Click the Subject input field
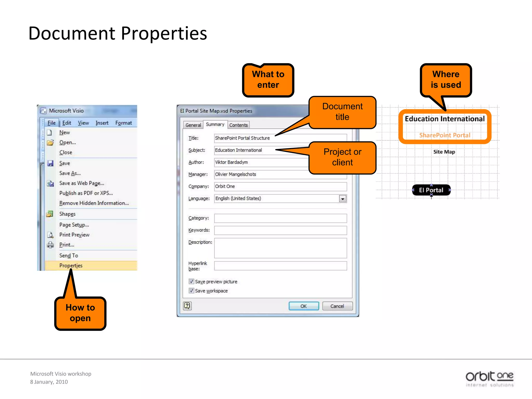Screen dimensions: 532x399 [280, 150]
